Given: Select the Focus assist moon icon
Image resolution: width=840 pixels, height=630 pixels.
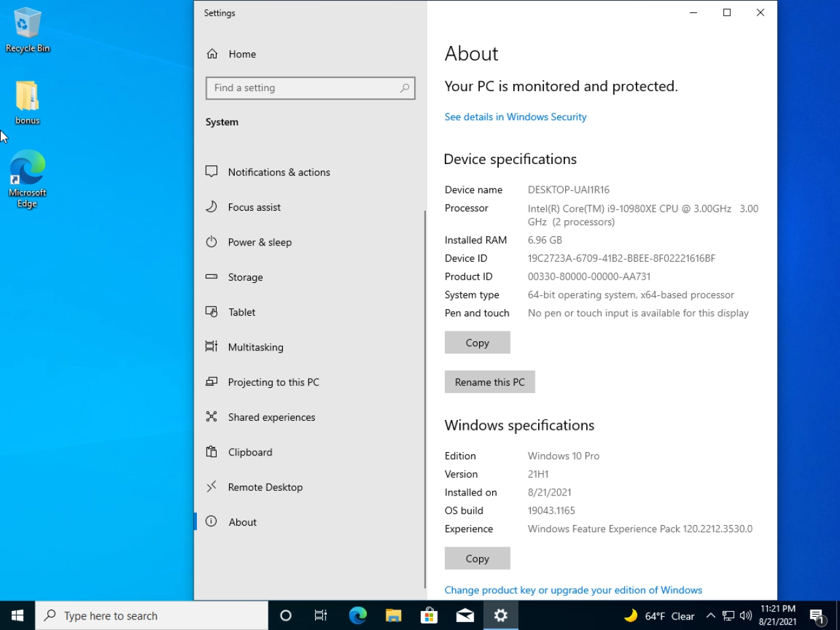Looking at the screenshot, I should pos(211,207).
